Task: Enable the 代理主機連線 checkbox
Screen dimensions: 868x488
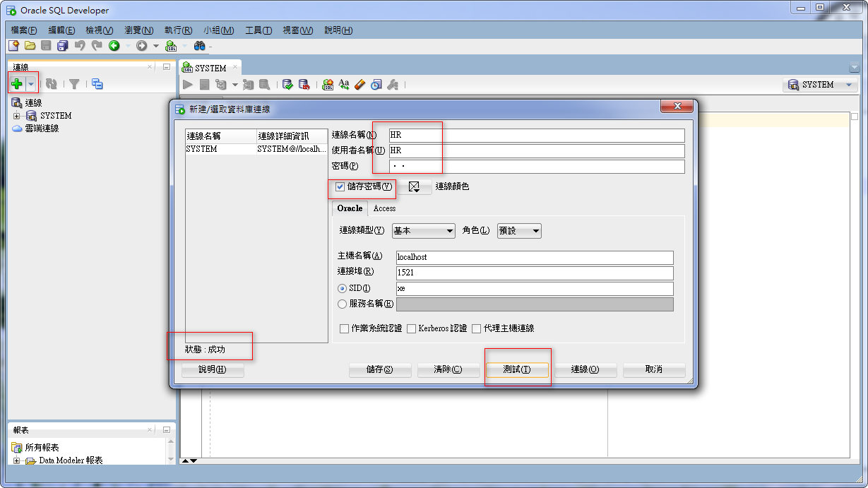Action: pos(477,329)
